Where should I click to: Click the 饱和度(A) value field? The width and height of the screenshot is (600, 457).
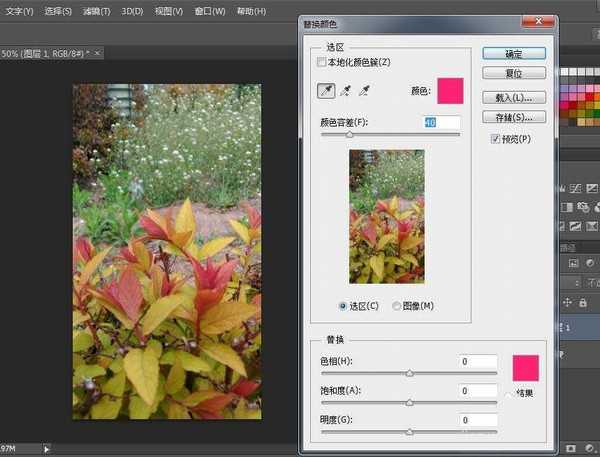pos(478,391)
